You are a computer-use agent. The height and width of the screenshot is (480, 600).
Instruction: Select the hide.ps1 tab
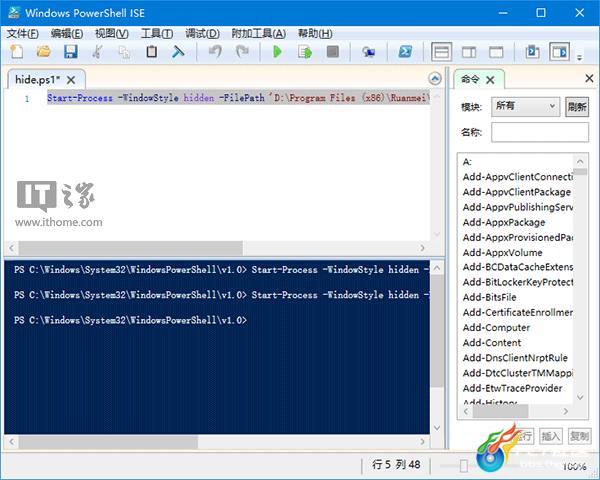[x=38, y=80]
